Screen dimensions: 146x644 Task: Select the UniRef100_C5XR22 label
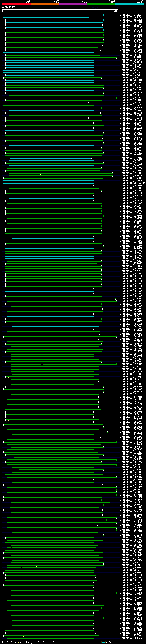coord(131,60)
